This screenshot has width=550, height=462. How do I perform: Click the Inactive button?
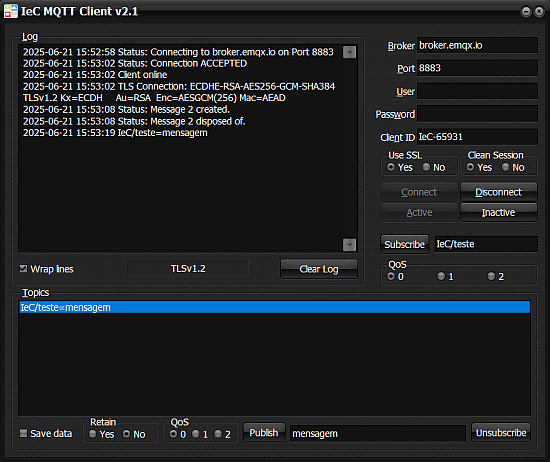pos(498,212)
